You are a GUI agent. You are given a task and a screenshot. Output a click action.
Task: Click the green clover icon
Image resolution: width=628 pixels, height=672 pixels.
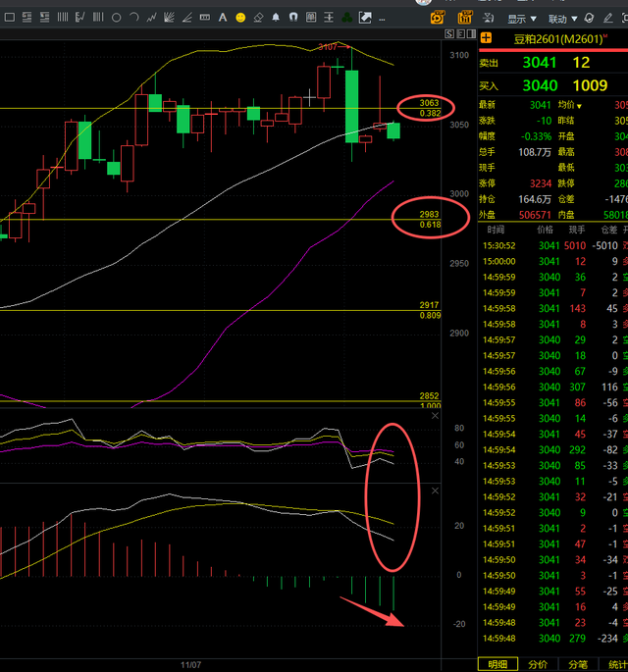tap(346, 18)
